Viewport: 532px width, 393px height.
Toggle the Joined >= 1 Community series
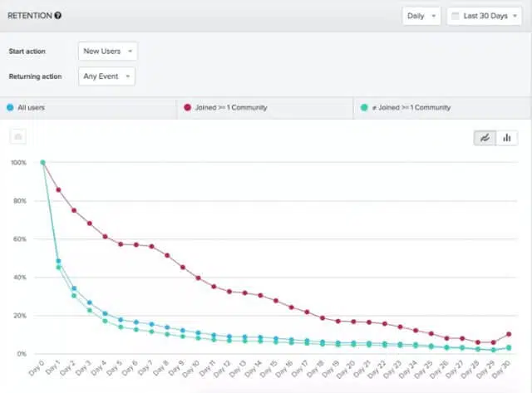click(230, 108)
